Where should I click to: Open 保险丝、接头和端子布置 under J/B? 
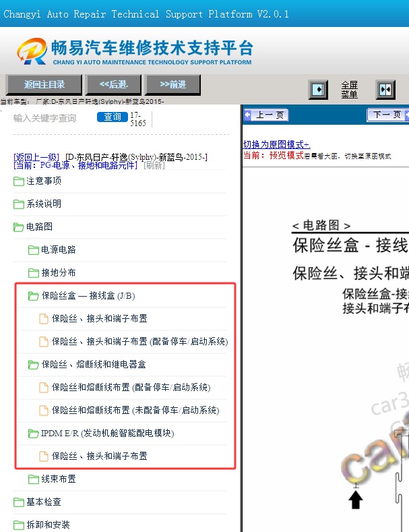tap(99, 318)
